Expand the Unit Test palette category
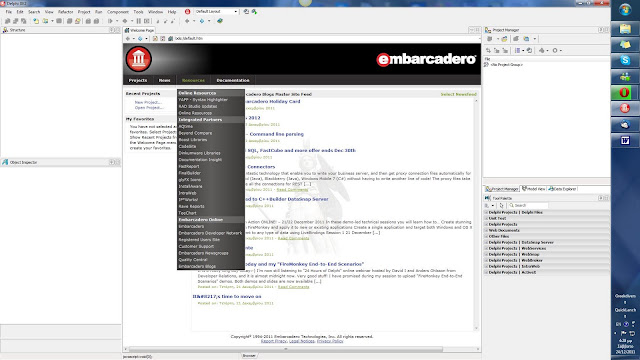 pos(547,218)
